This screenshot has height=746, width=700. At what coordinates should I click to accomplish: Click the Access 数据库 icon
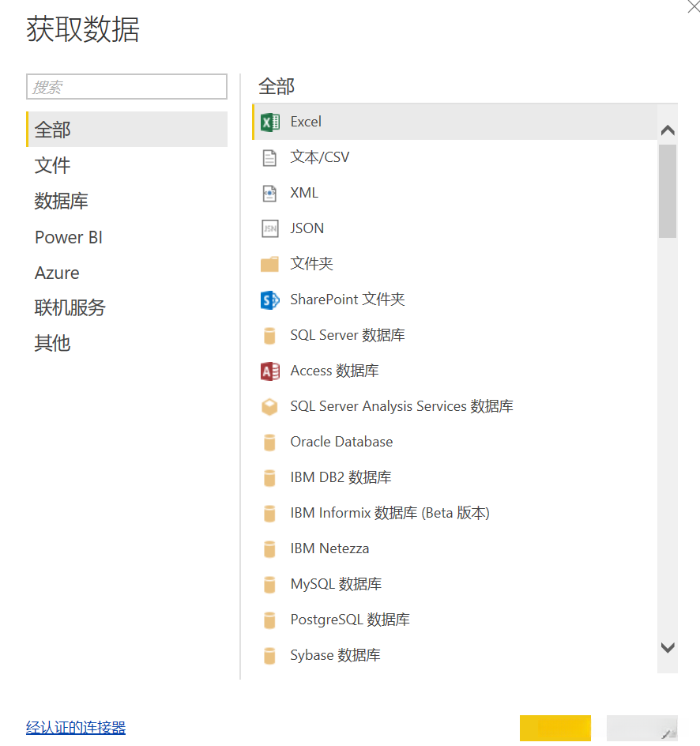270,371
